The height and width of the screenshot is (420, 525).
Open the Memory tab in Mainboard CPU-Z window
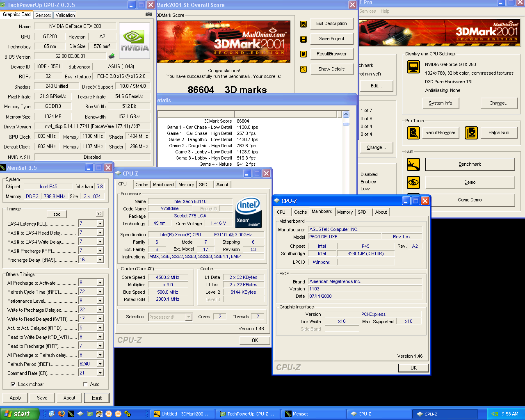tap(345, 212)
